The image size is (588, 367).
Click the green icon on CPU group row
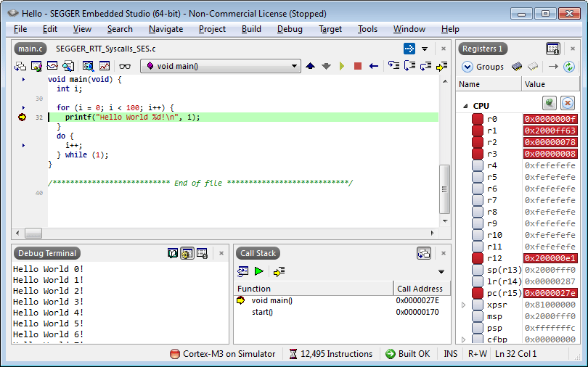click(x=550, y=102)
